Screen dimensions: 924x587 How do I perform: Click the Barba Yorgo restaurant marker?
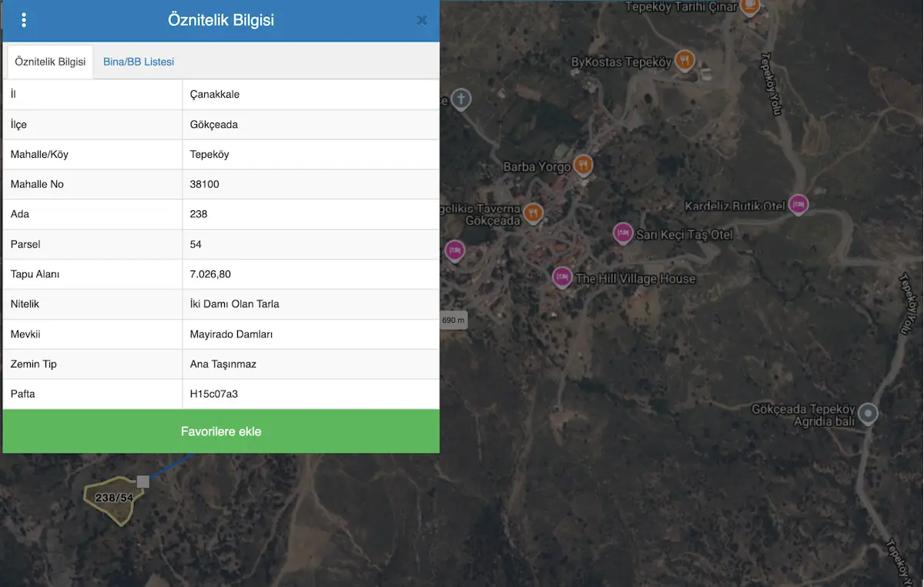click(584, 165)
